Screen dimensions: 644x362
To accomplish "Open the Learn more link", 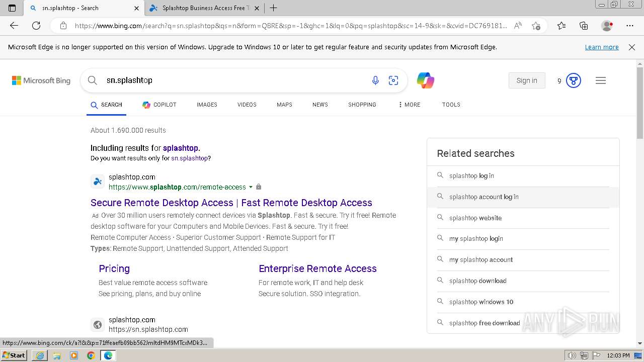I will tap(602, 47).
